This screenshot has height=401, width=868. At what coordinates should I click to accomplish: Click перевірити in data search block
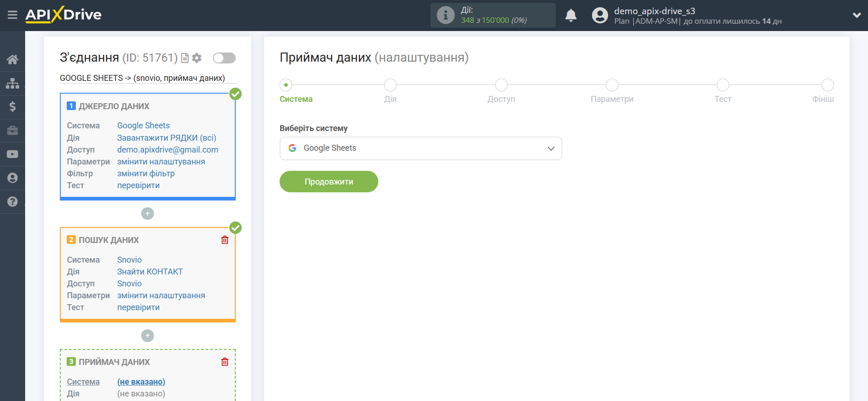click(x=138, y=307)
